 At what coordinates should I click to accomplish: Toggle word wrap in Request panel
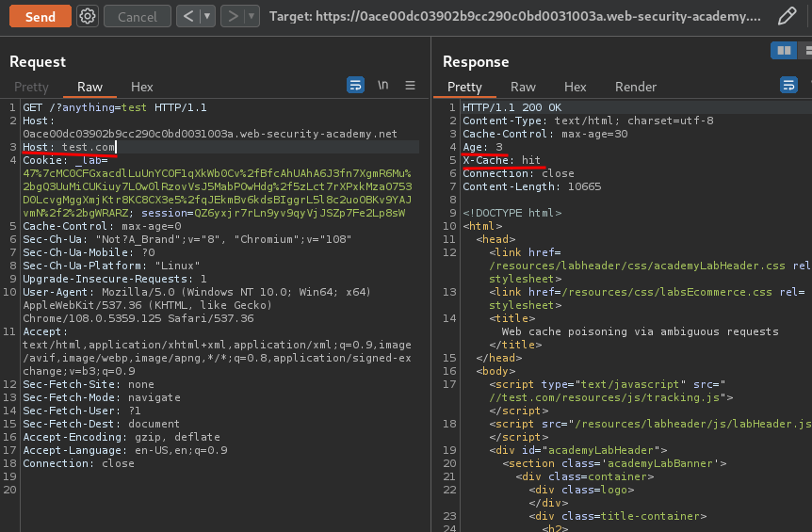pyautogui.click(x=355, y=85)
